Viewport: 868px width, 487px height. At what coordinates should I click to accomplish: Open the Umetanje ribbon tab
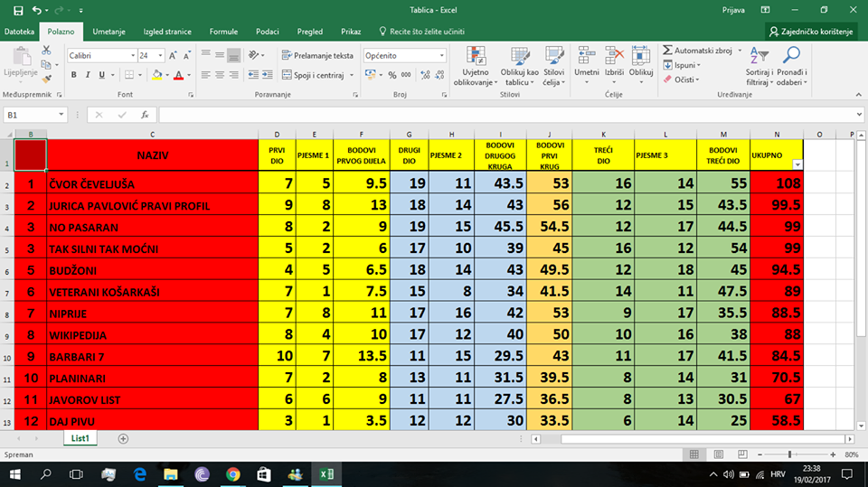(108, 32)
